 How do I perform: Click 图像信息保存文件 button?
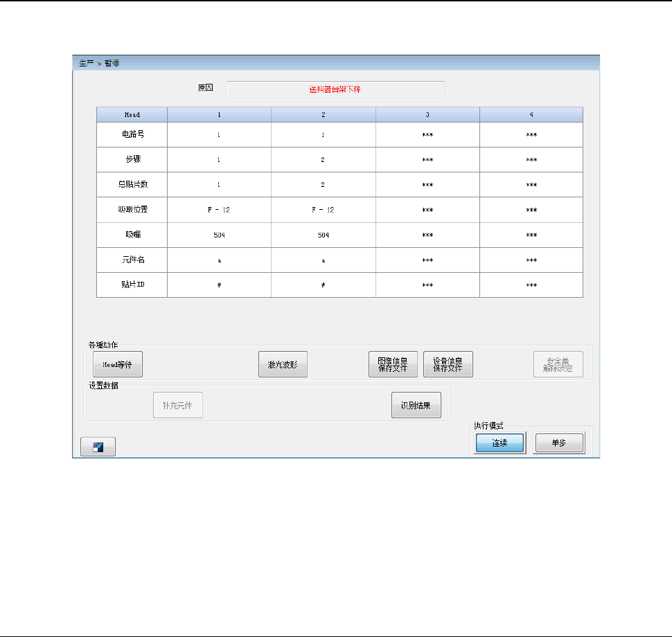(x=393, y=365)
